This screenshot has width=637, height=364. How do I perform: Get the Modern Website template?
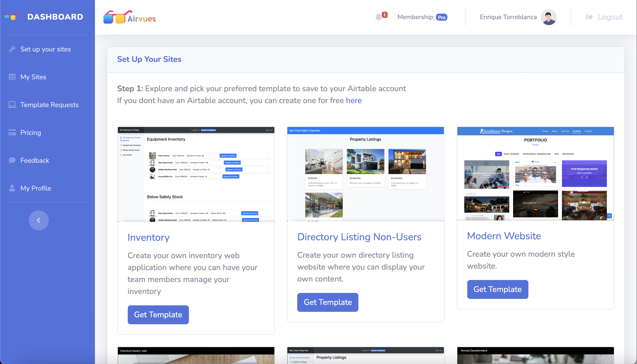pos(497,289)
